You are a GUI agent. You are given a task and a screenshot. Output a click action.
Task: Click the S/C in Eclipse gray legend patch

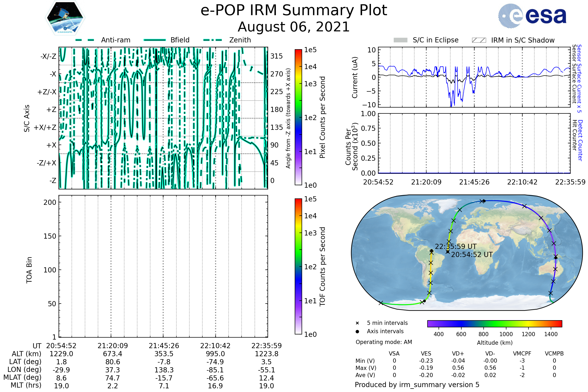[x=400, y=40]
